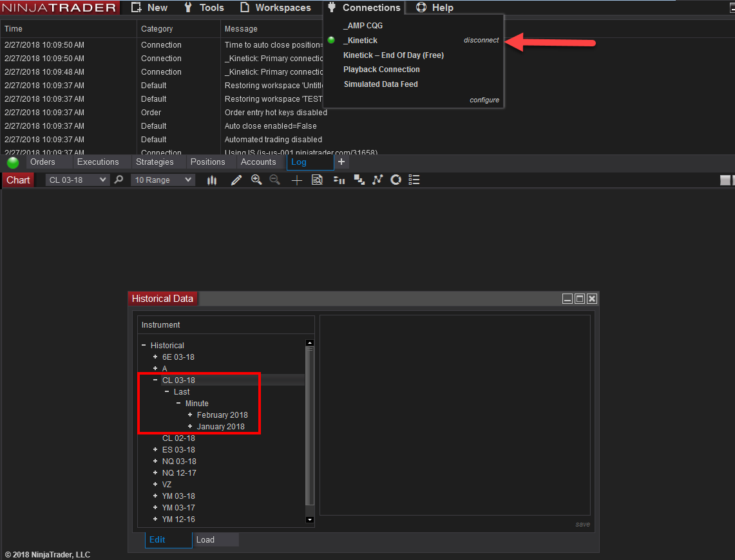735x560 pixels.
Task: Click instrument list scroll down arrow
Action: 309,519
